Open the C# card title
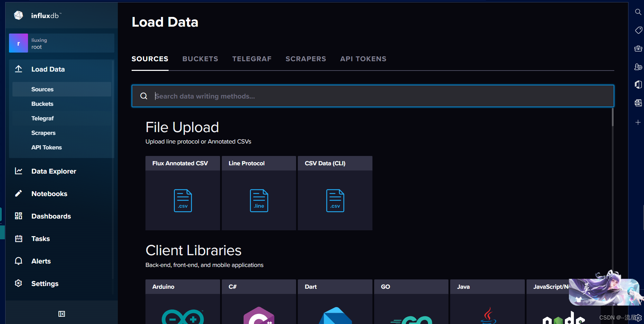This screenshot has height=324, width=644. click(x=233, y=287)
